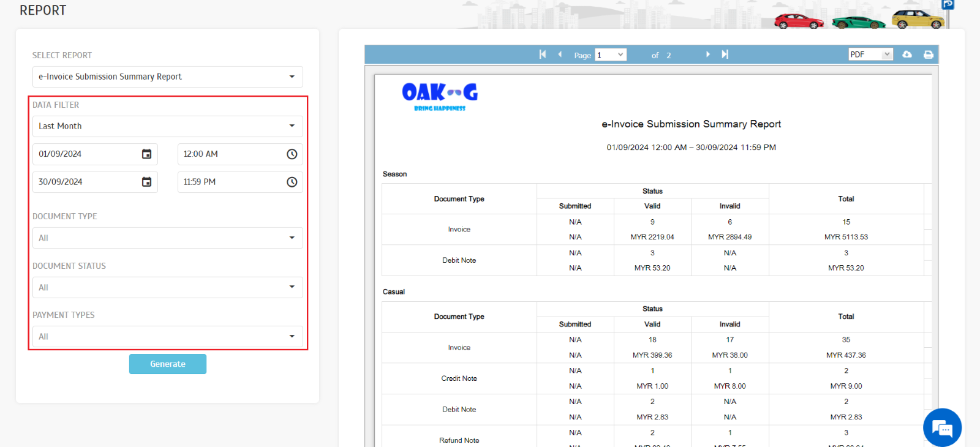Go to first page of report
Viewport: 980px width, 447px height.
click(x=542, y=54)
